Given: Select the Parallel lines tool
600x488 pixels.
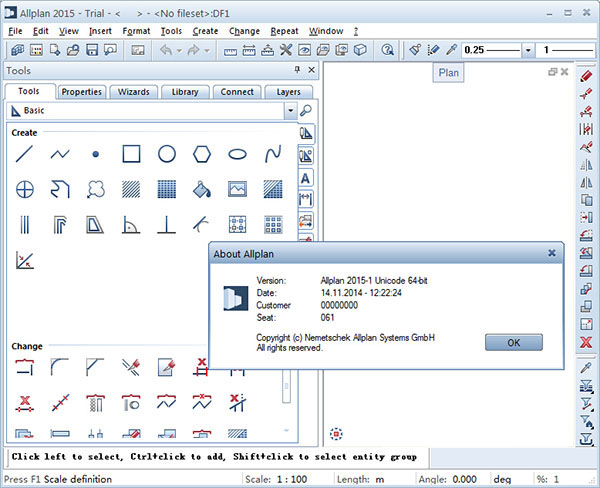Looking at the screenshot, I should [24, 225].
